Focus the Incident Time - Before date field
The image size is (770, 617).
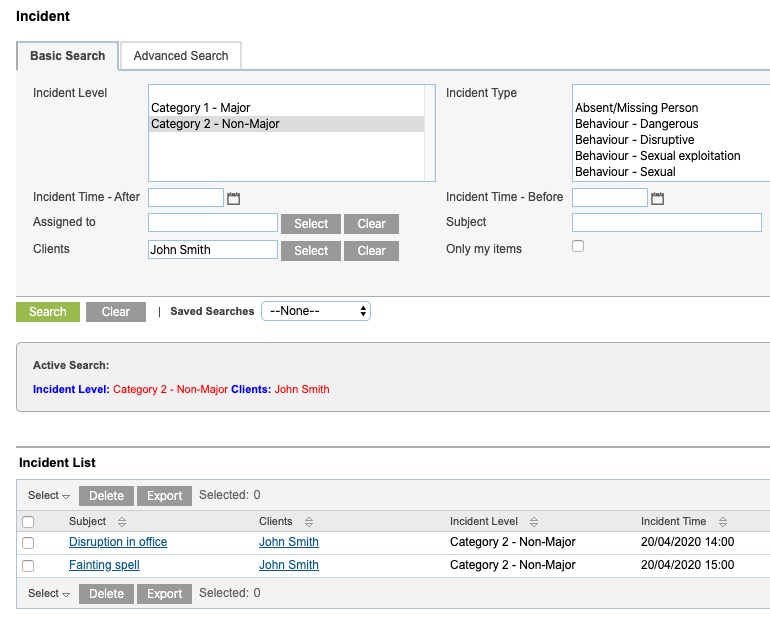[609, 197]
